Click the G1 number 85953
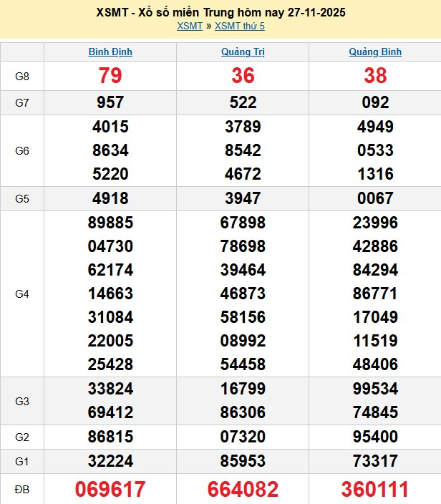The image size is (441, 504). 243,461
